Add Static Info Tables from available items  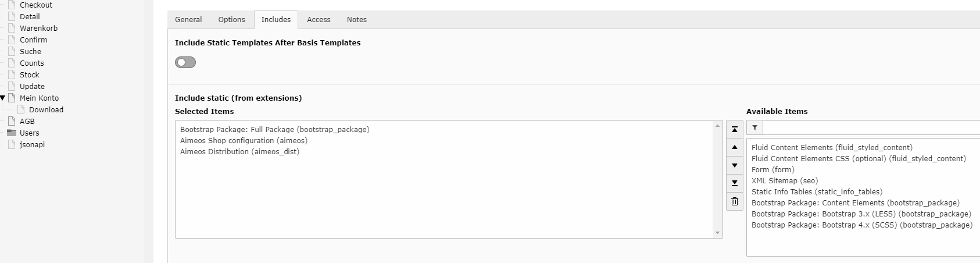click(817, 191)
